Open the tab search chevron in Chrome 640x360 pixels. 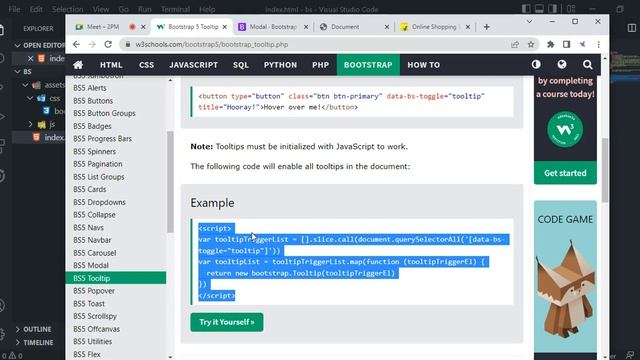pos(529,22)
